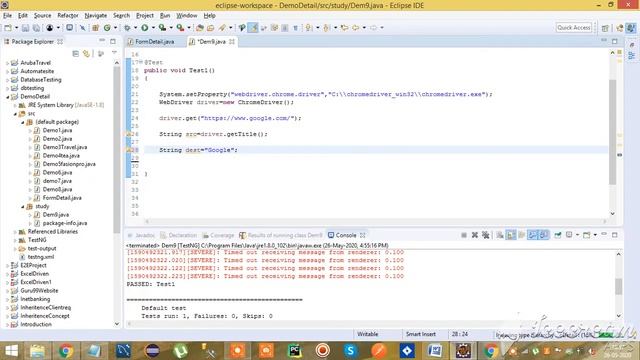Maximize the editor area
640x360 pixels.
point(615,41)
